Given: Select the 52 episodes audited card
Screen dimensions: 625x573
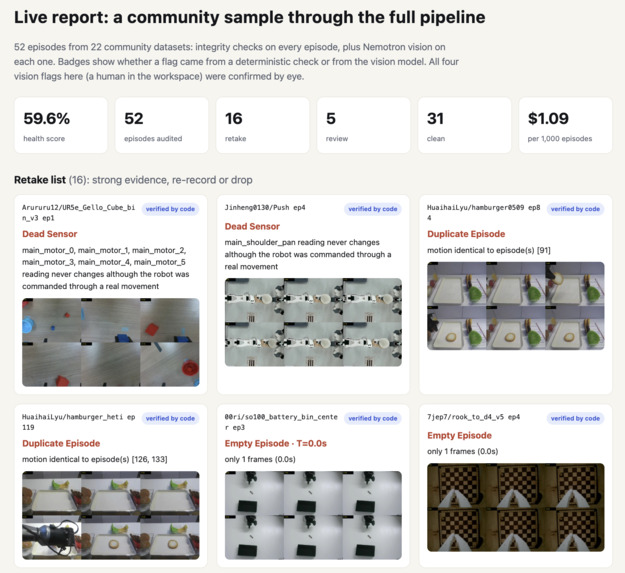Looking at the screenshot, I should click(x=162, y=125).
